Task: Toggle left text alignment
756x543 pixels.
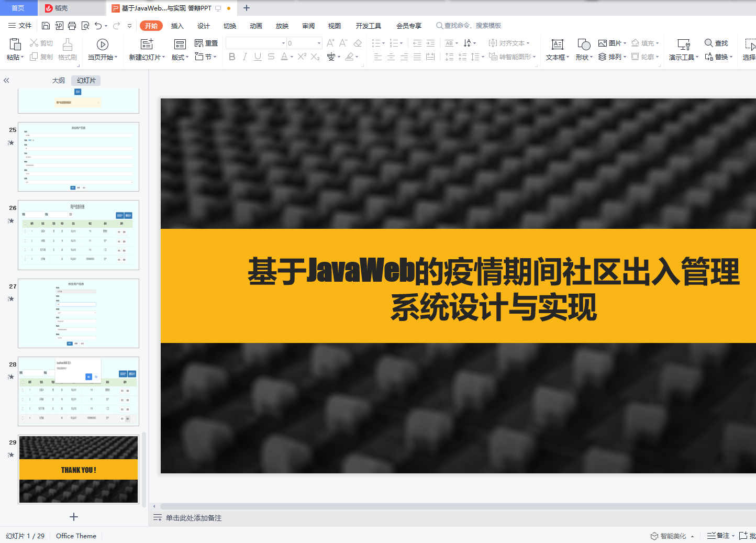Action: click(378, 57)
